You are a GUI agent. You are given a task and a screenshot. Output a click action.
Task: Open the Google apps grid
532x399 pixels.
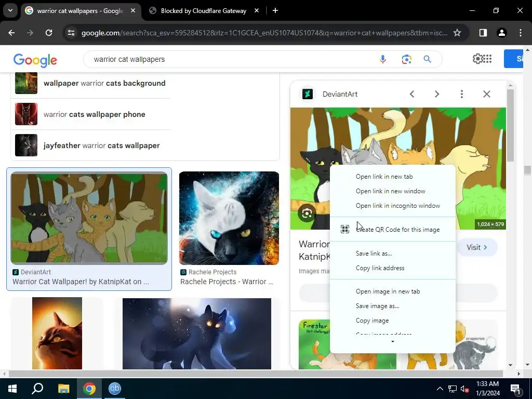coord(487,59)
